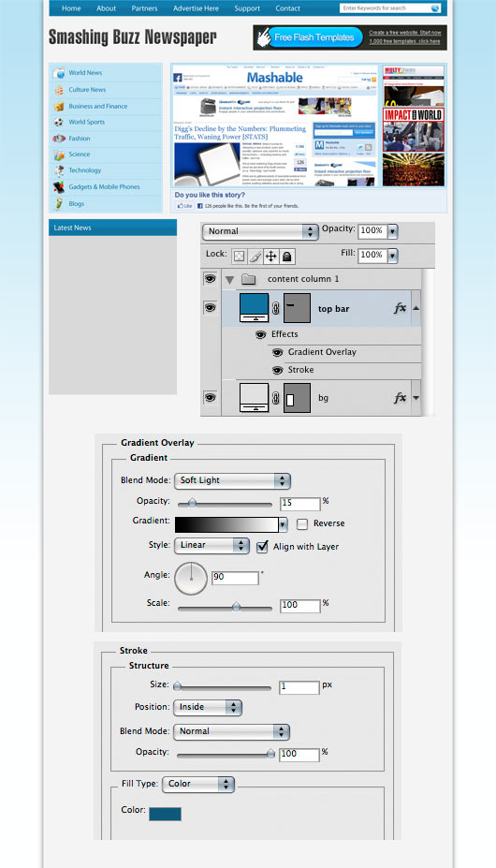The image size is (496, 868).
Task: Uncheck the Align with Layer checkbox
Action: (x=262, y=547)
